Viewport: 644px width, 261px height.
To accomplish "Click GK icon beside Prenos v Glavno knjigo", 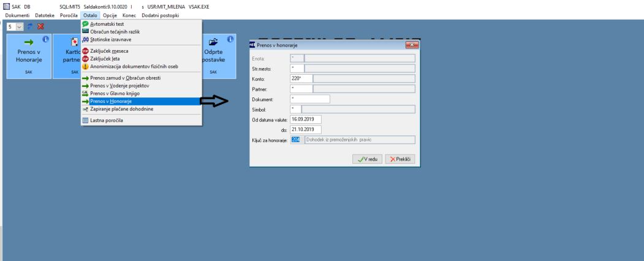I will (85, 93).
